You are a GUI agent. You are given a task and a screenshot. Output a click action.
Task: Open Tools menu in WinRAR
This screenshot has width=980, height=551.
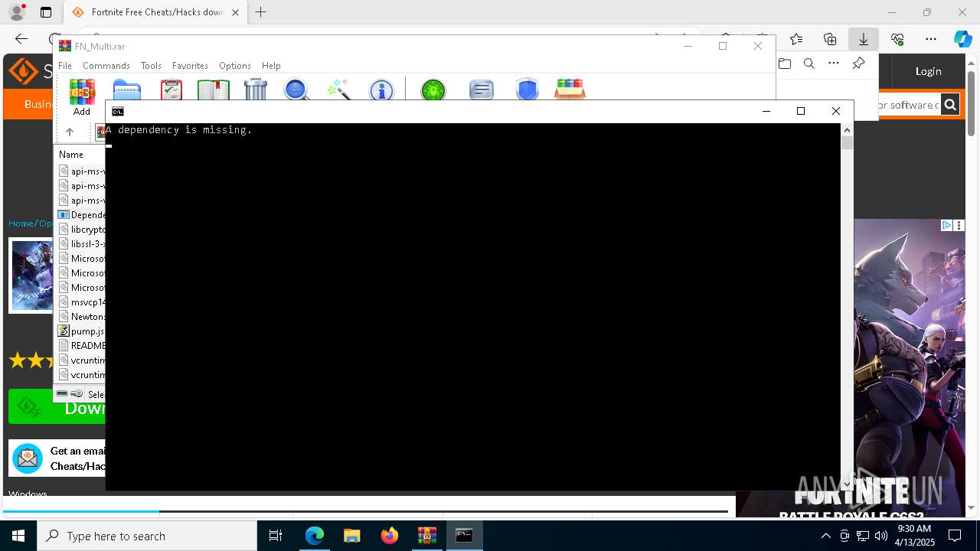[x=151, y=66]
